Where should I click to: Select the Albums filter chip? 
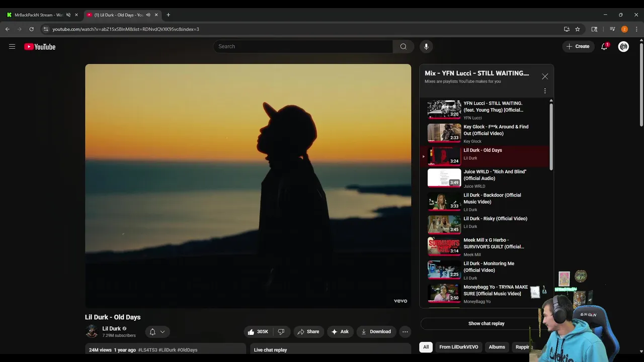click(x=497, y=347)
